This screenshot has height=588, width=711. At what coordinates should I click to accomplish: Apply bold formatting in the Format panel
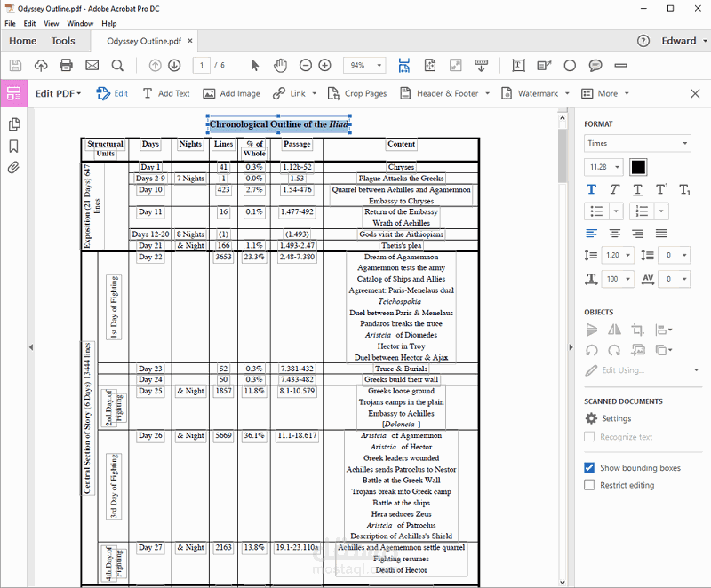point(591,188)
